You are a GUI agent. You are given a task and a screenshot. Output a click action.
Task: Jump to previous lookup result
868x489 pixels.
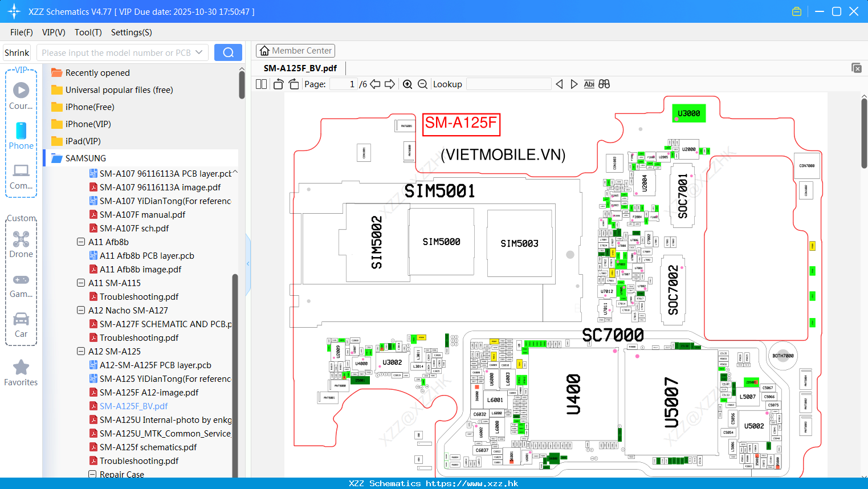point(559,84)
